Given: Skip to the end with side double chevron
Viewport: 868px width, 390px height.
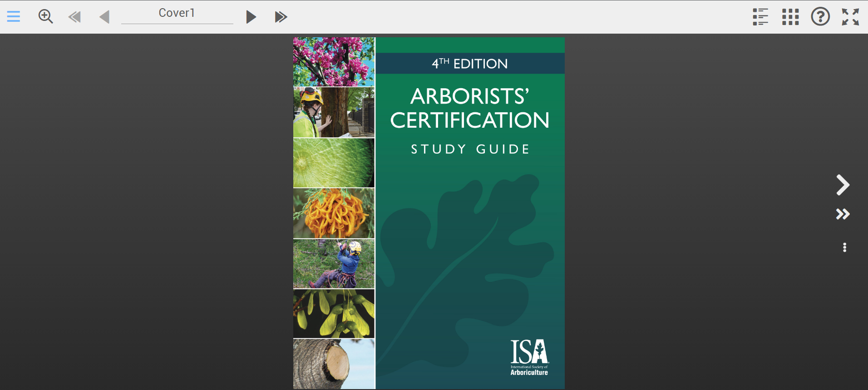Looking at the screenshot, I should [x=843, y=214].
